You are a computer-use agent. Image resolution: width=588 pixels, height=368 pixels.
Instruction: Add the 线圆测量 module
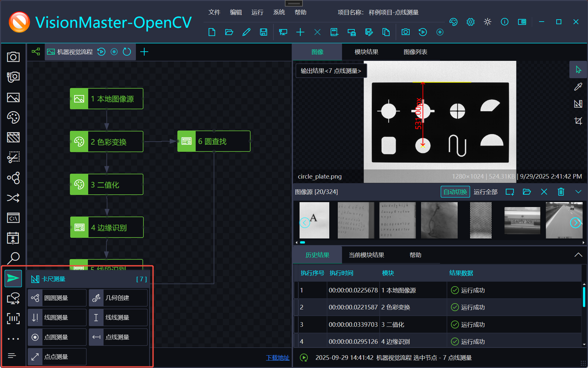(x=57, y=317)
